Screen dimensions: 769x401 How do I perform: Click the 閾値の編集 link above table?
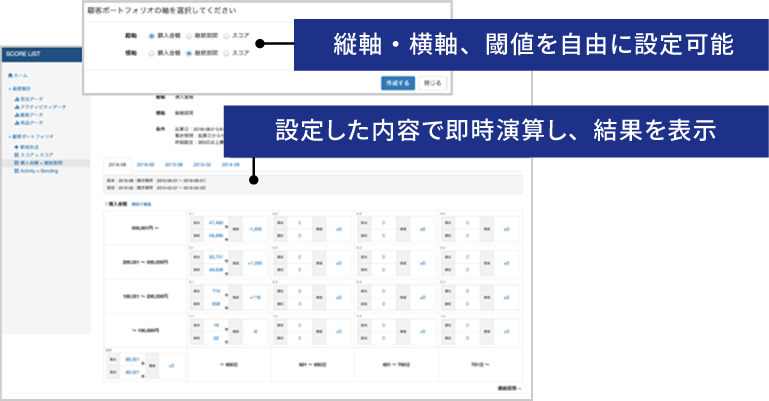click(x=140, y=203)
